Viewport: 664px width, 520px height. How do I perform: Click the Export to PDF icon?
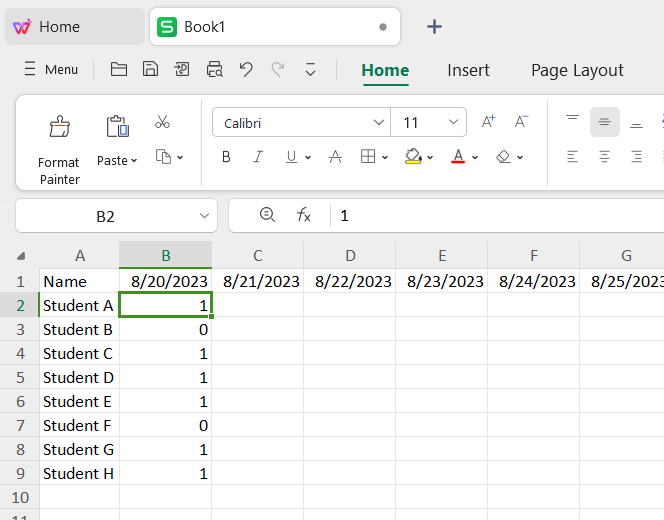182,69
